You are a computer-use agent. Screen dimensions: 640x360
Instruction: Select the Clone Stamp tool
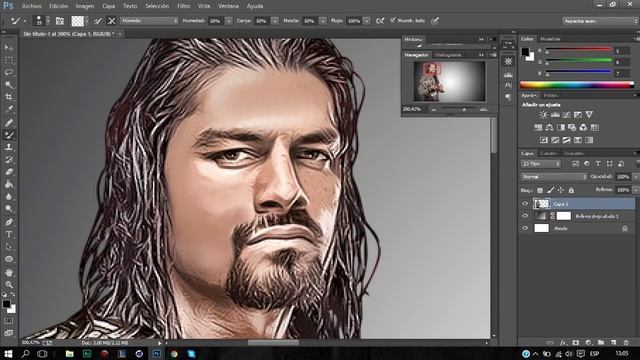tap(9, 147)
